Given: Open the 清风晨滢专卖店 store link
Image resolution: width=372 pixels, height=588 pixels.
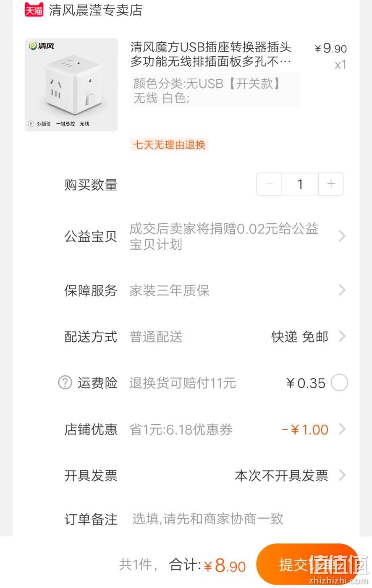Looking at the screenshot, I should pyautogui.click(x=95, y=10).
